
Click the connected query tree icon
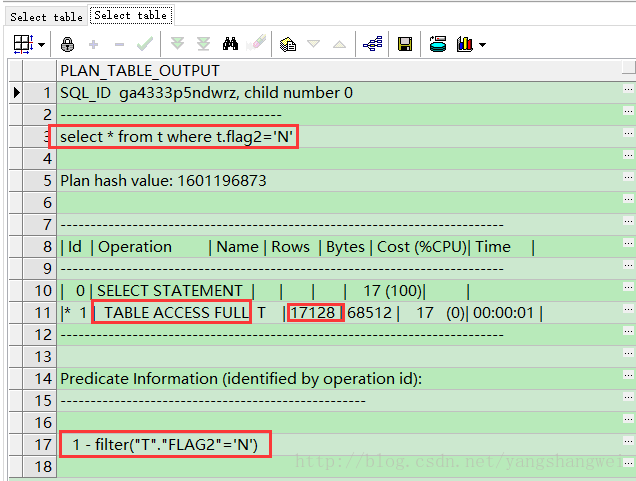372,45
